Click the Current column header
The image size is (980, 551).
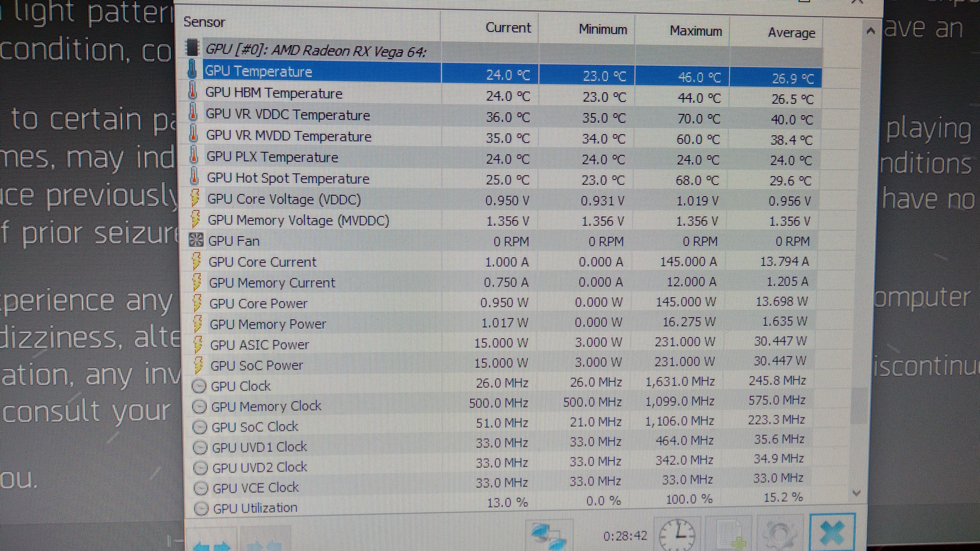[508, 27]
